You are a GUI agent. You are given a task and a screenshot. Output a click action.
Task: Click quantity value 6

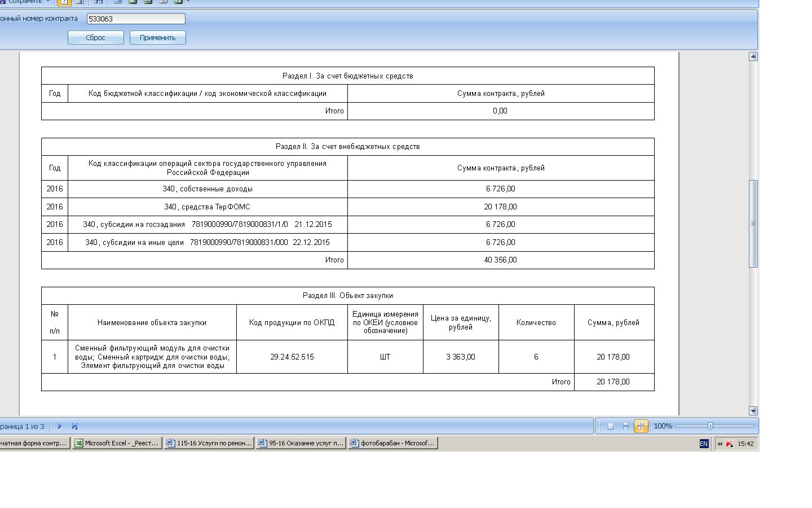click(536, 357)
